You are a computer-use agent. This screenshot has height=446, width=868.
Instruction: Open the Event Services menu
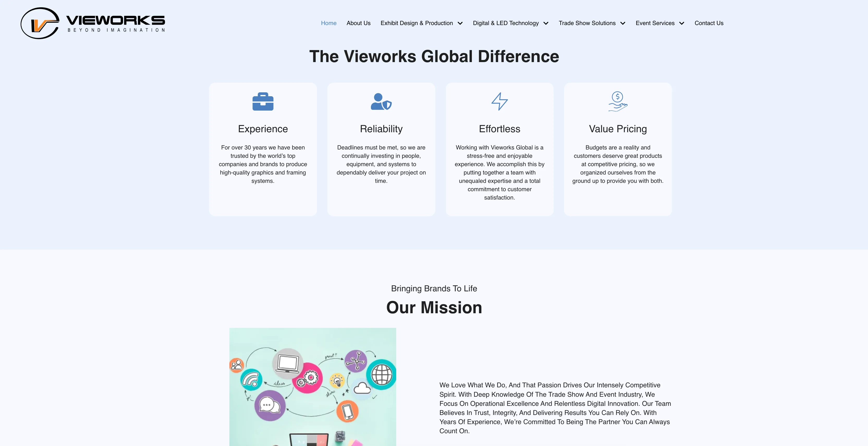tap(655, 23)
